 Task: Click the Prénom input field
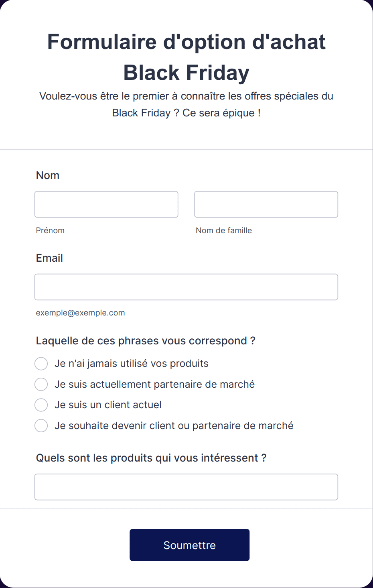pos(106,204)
